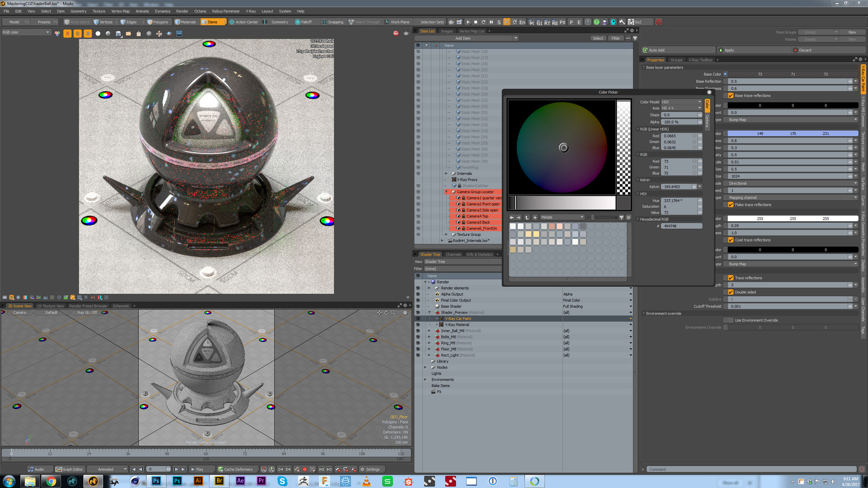Click the render pause icon in toolbar
This screenshot has width=868, height=488.
[491, 22]
